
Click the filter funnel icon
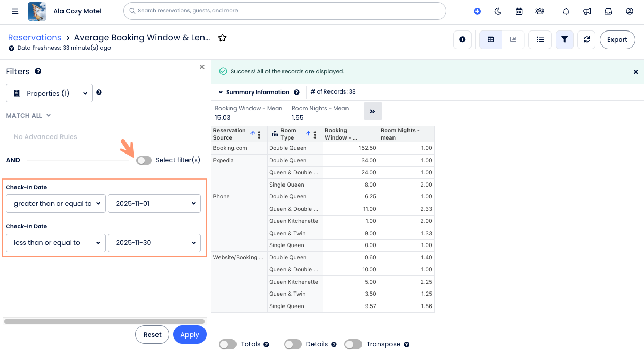[564, 39]
